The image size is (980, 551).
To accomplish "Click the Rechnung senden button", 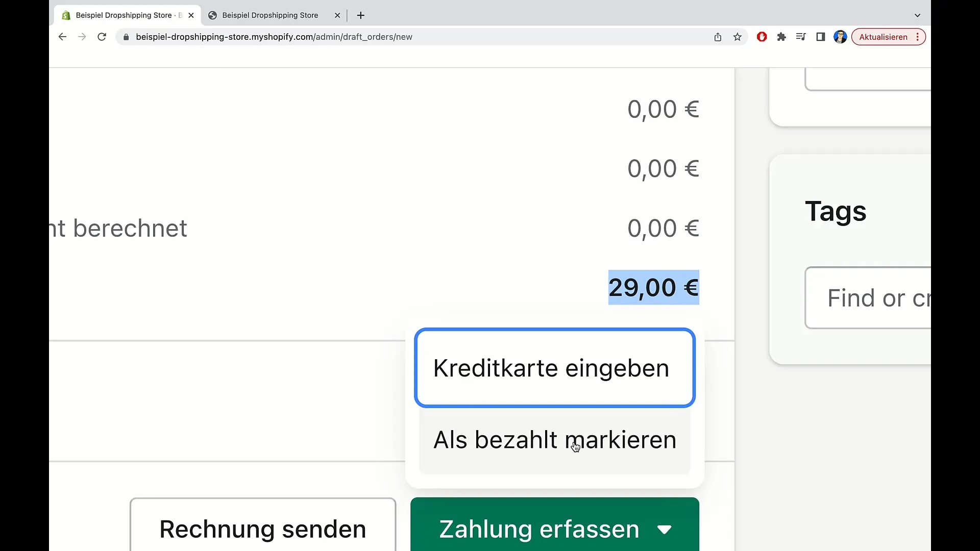I will [x=262, y=529].
